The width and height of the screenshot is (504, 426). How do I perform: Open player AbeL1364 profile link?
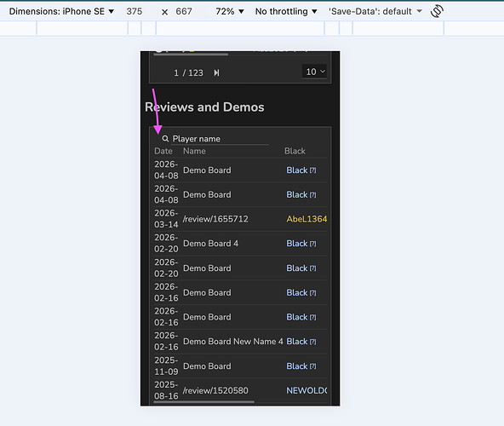(306, 219)
